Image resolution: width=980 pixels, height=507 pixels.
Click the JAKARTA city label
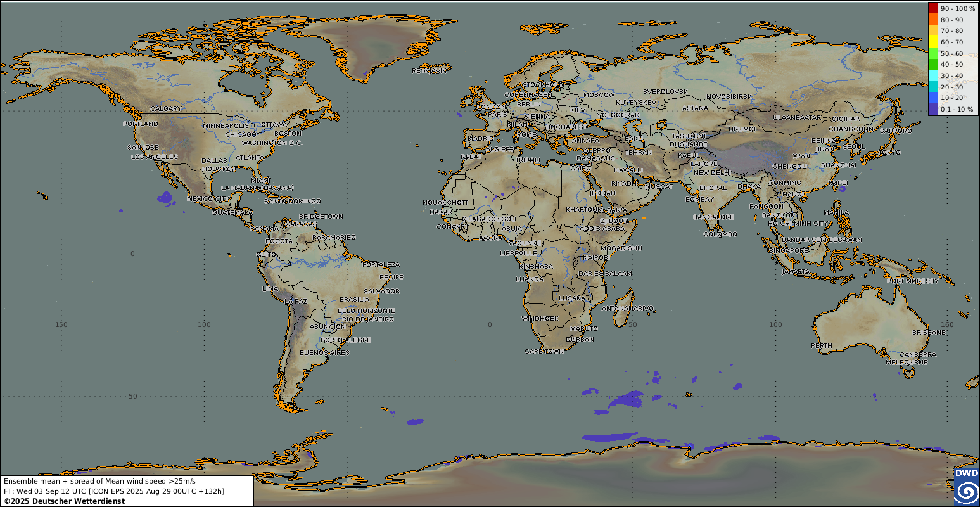pyautogui.click(x=796, y=271)
